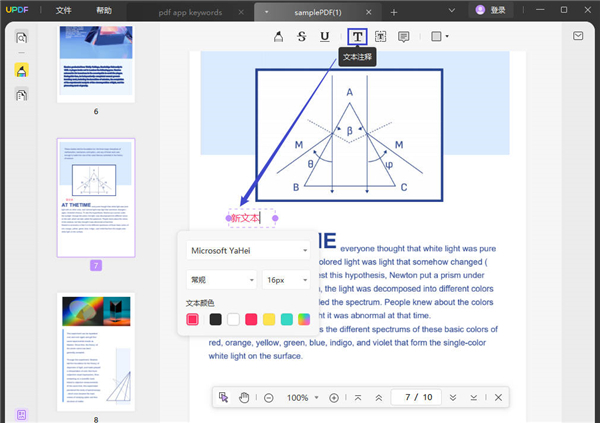Open the page 6 thumbnail

96,62
